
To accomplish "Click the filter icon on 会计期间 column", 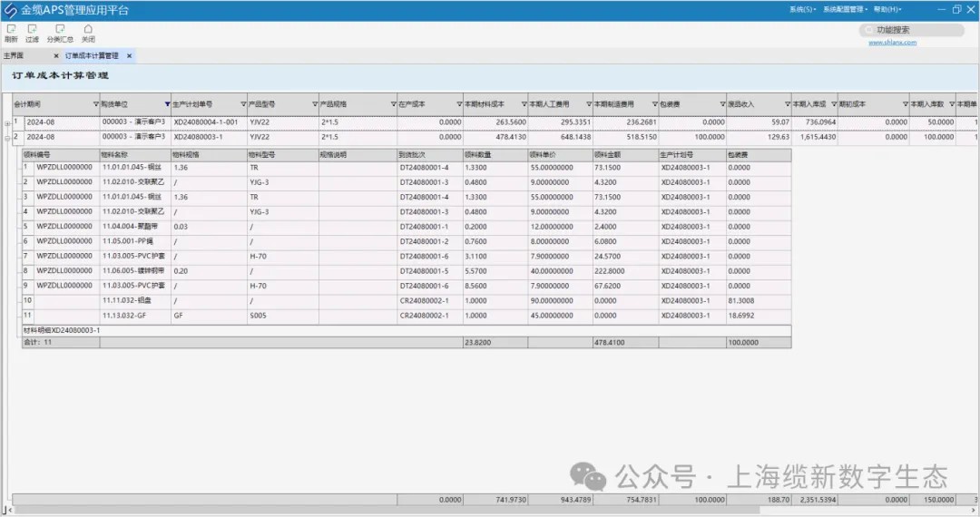I will point(95,104).
